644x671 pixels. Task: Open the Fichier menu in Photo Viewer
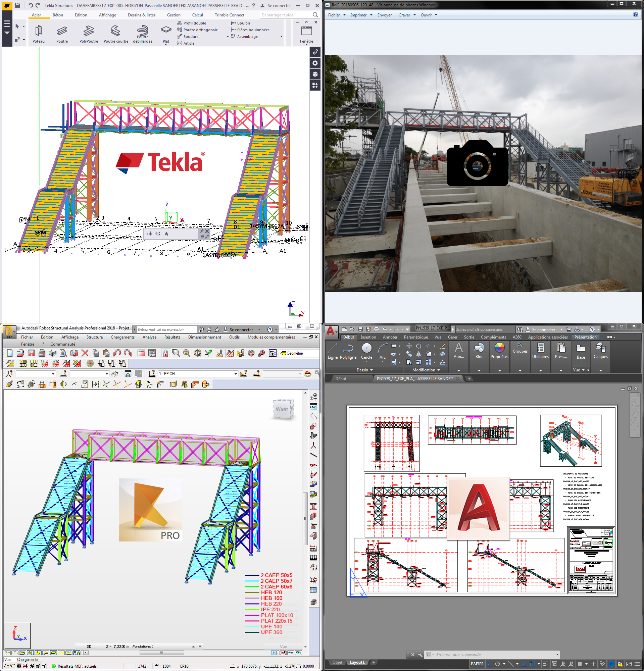[334, 15]
